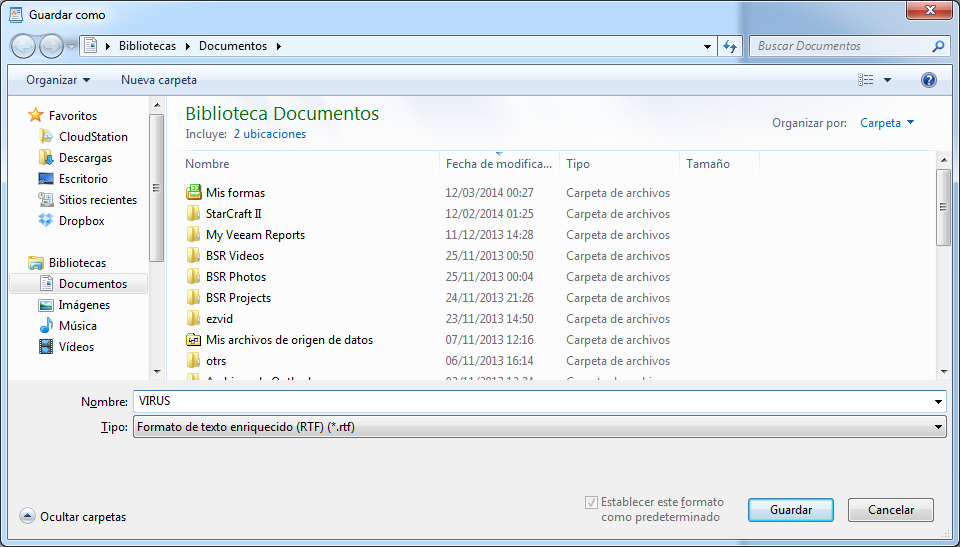Click the StarCraft II folder icon
960x547 pixels.
[x=193, y=214]
